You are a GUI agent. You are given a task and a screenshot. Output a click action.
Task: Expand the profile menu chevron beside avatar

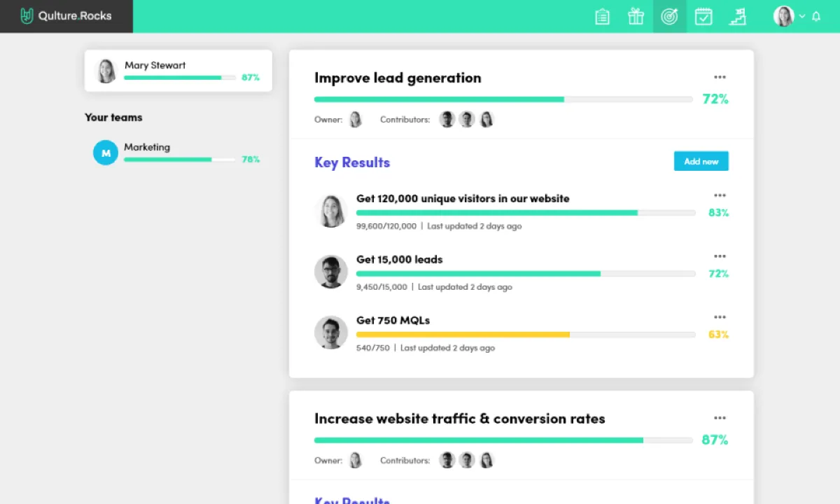802,16
